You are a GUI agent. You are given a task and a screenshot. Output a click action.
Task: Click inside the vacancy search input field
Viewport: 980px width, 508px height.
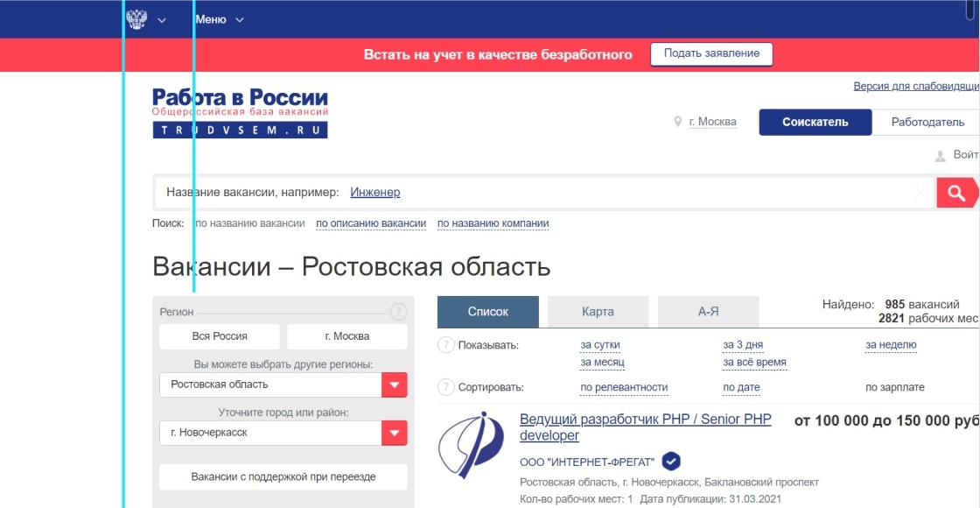525,191
